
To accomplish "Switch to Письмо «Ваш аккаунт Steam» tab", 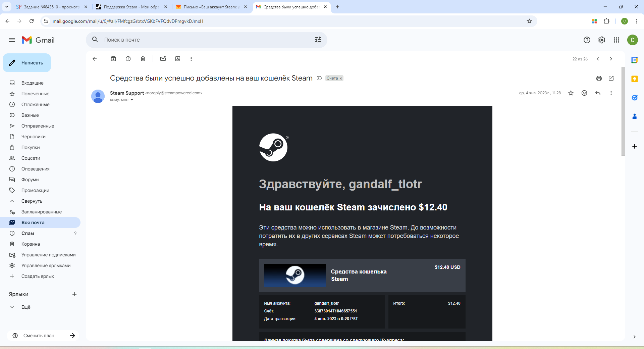I will [212, 7].
